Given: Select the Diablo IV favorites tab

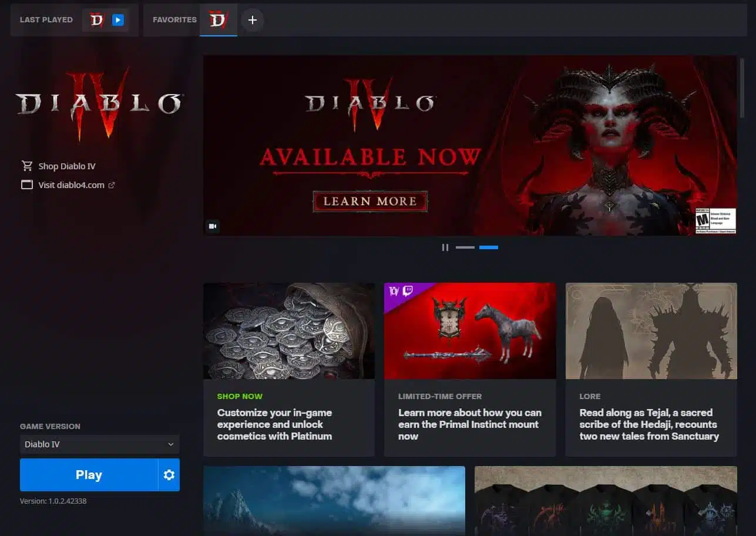Looking at the screenshot, I should coord(218,20).
